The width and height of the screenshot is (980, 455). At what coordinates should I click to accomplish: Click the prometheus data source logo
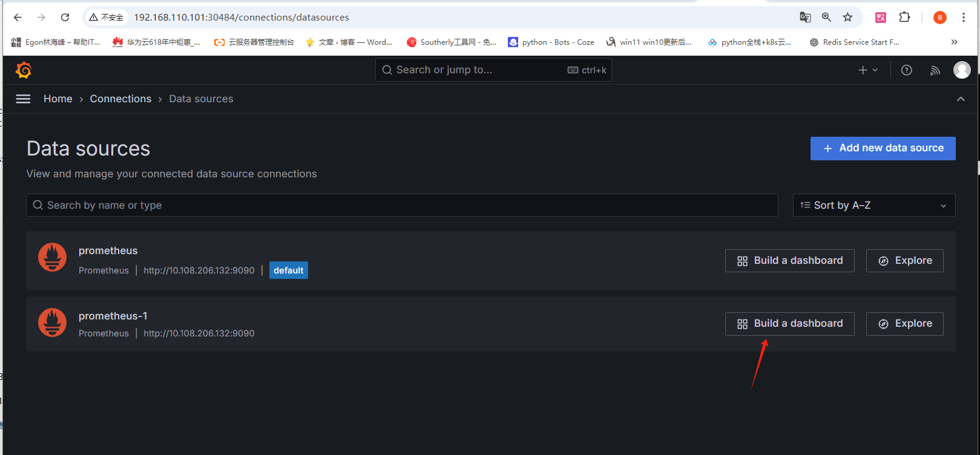[53, 257]
